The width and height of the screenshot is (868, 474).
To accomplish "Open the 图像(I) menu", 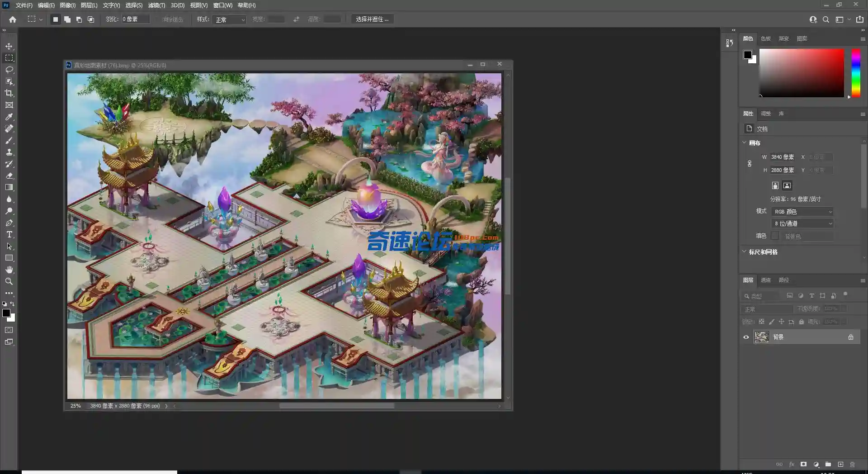I will click(x=68, y=5).
